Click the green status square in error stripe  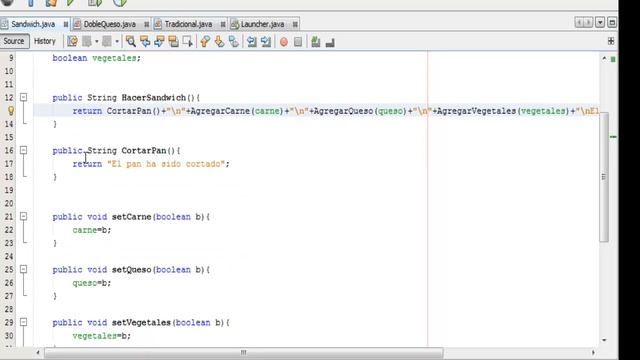click(613, 60)
